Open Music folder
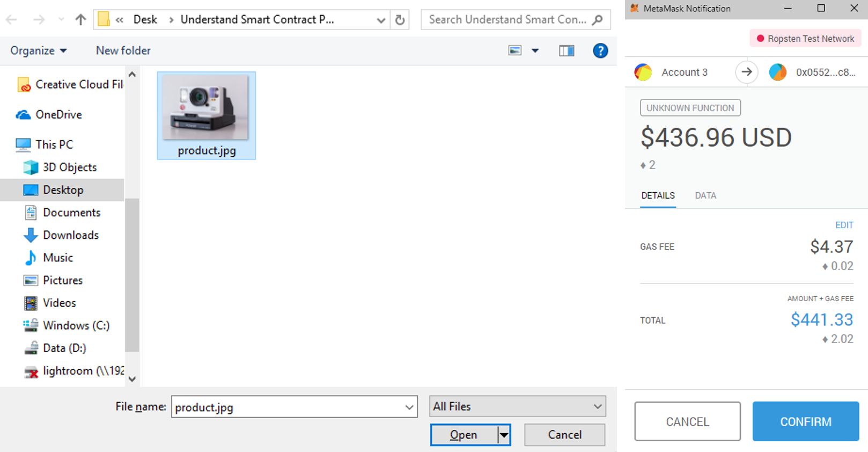868x452 pixels. (48, 258)
